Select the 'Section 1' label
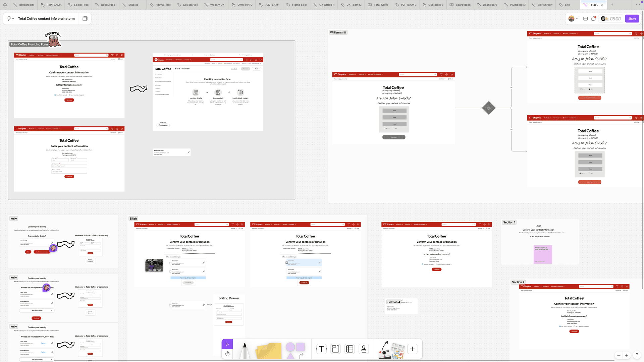The height and width of the screenshot is (362, 644). tap(509, 223)
